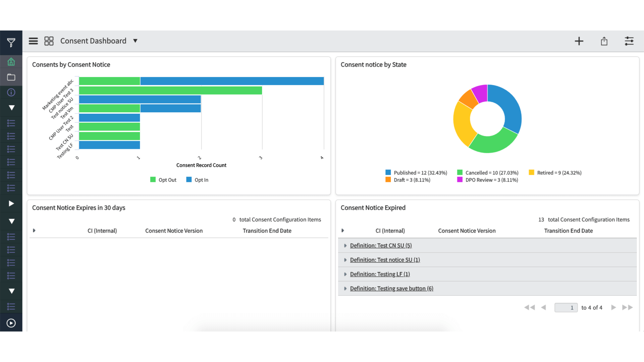Viewport: 644px width, 362px height.
Task: Jump to first page of expired notices
Action: pos(530,307)
